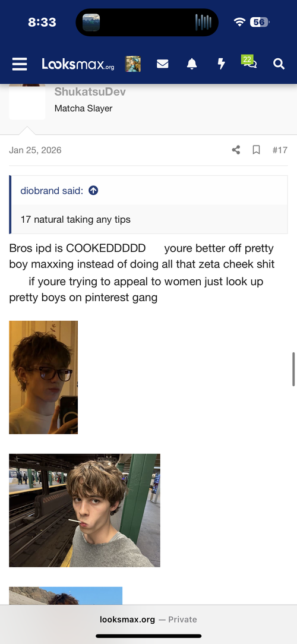
Task: Open the lightning bolt what's new icon
Action: (x=221, y=64)
